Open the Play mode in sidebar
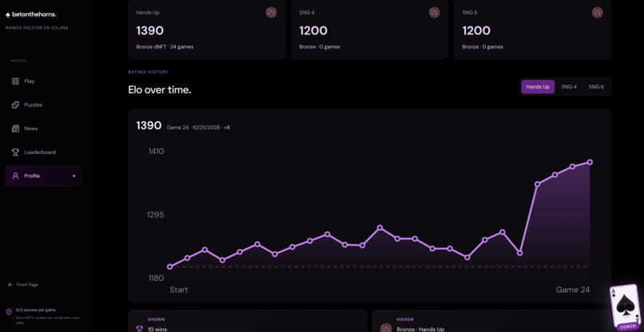The height and width of the screenshot is (332, 644). (43, 81)
